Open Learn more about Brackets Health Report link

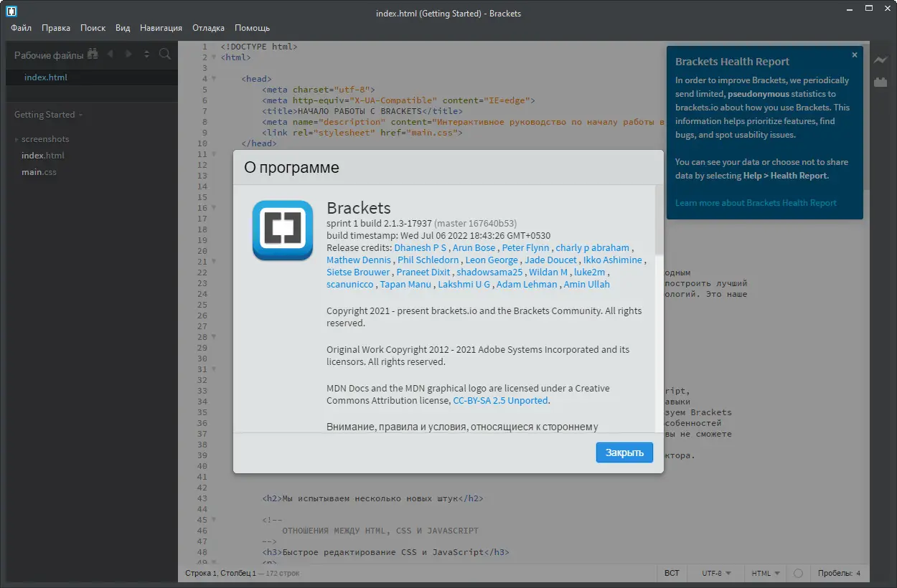pos(756,203)
